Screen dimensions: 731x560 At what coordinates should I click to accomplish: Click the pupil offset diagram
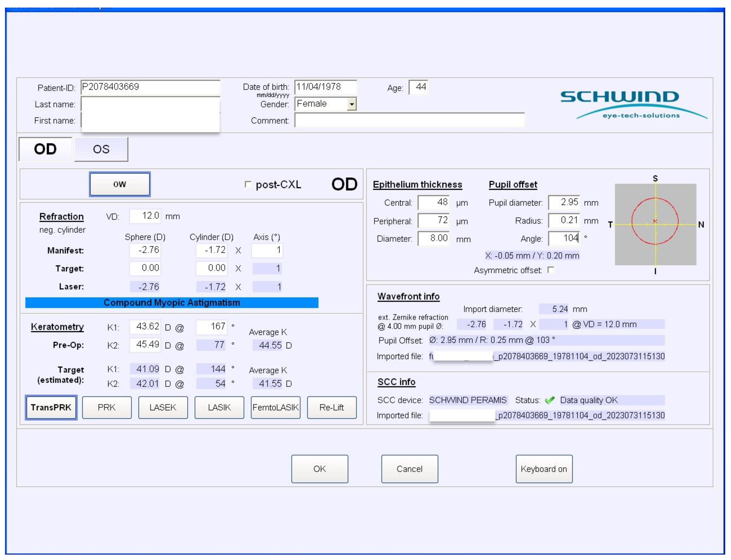pyautogui.click(x=655, y=224)
